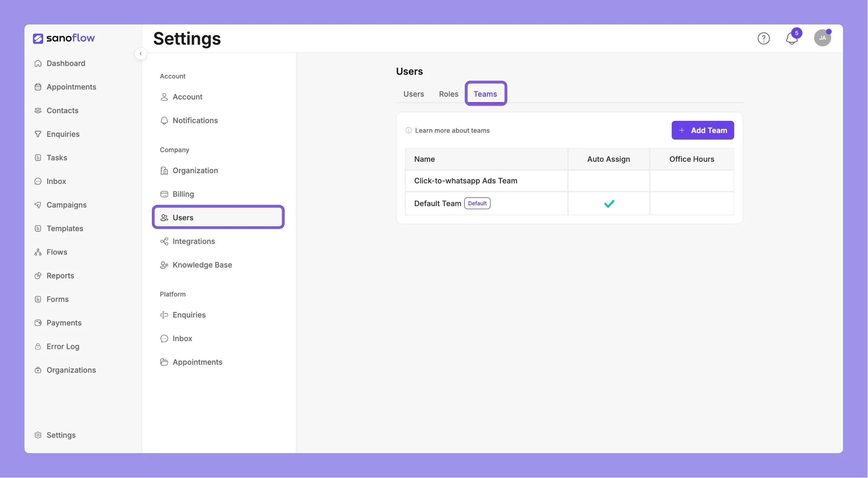Click the Templates icon in sidebar
Viewport: 868px width, 478px height.
coord(38,228)
